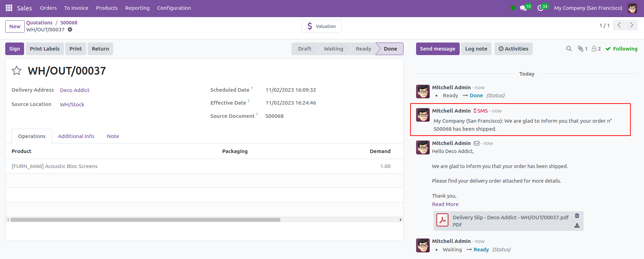Click the Return button

100,49
